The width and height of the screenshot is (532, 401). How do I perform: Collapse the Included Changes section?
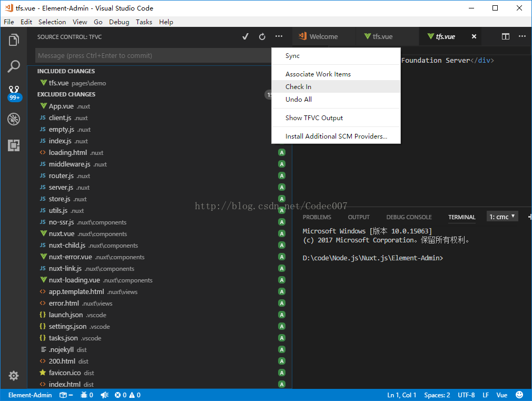66,71
